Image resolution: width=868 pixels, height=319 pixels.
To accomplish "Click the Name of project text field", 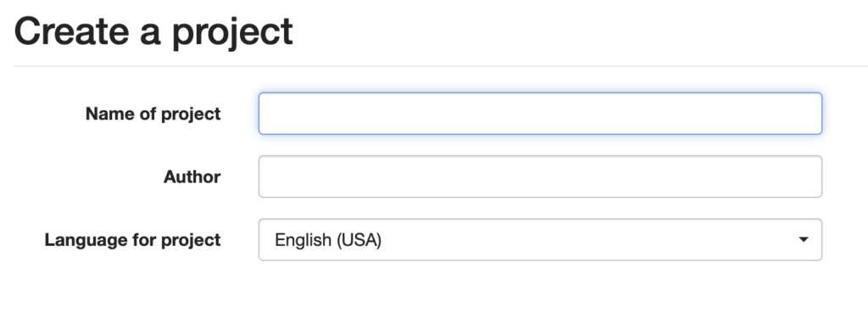I will coord(540,114).
